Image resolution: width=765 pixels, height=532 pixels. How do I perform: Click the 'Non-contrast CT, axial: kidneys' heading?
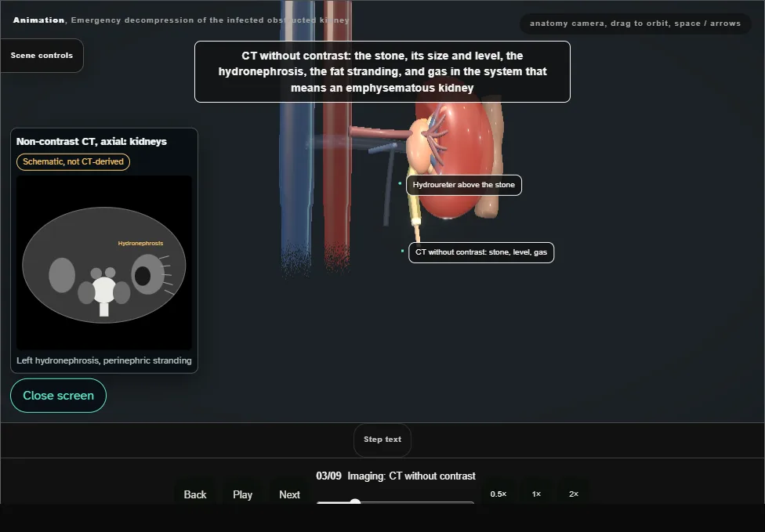pyautogui.click(x=92, y=141)
